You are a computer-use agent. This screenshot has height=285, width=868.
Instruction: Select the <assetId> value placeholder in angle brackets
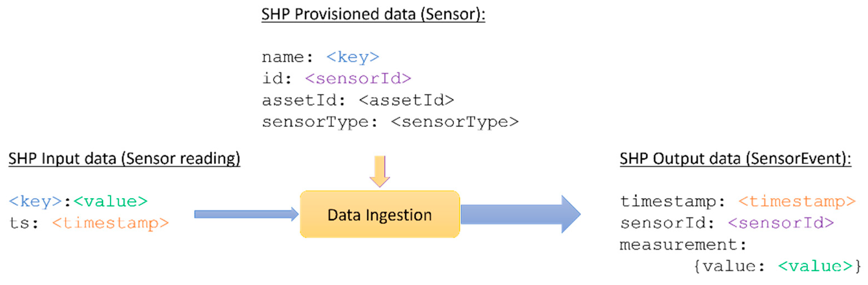tap(406, 100)
